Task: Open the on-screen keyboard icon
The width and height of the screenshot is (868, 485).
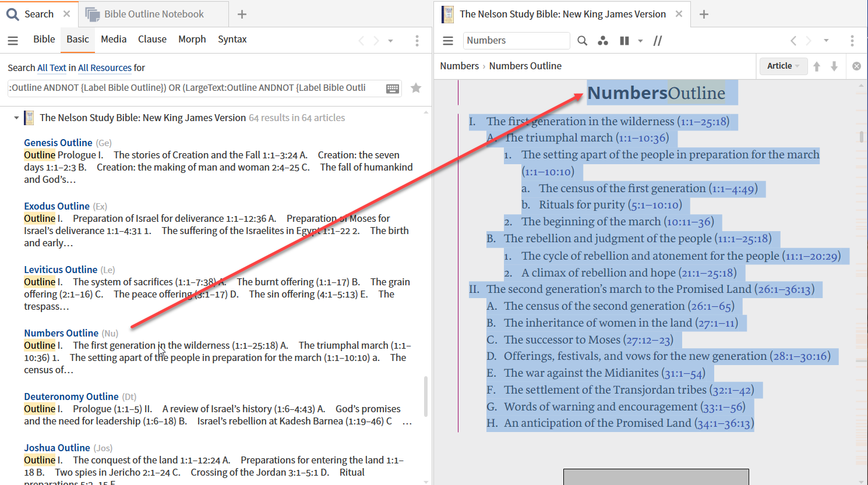Action: click(x=393, y=88)
